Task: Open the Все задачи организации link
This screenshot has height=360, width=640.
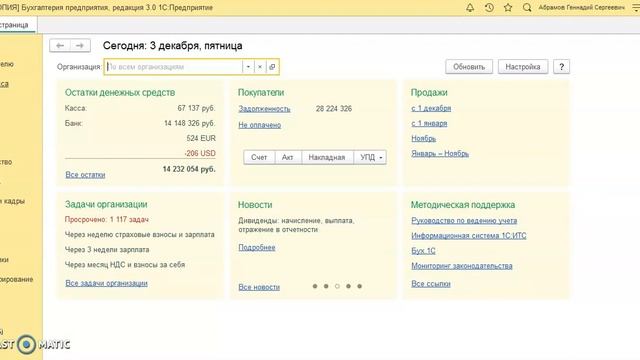Action: [x=107, y=283]
